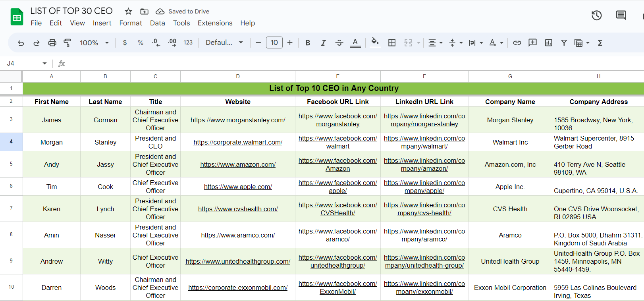644x301 pixels.
Task: Check the Saved to Drive cloud status
Action: click(160, 12)
